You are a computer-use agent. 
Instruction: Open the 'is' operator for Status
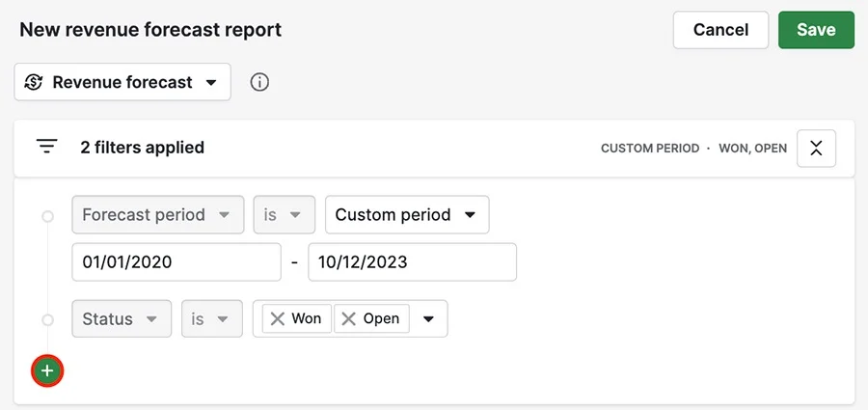pyautogui.click(x=212, y=318)
